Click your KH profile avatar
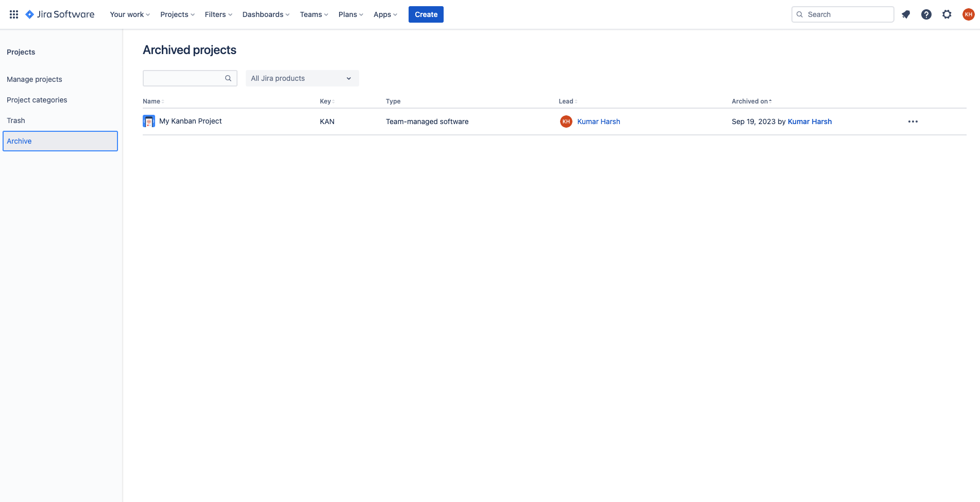 pos(968,14)
